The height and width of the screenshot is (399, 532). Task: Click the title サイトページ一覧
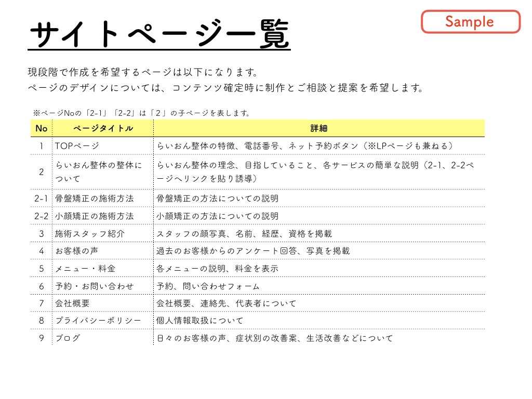click(159, 34)
